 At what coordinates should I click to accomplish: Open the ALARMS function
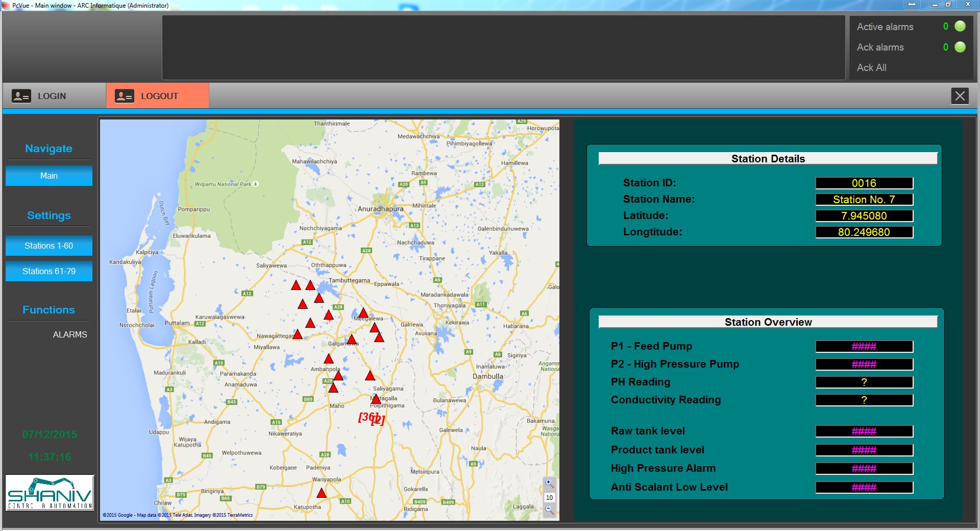70,334
